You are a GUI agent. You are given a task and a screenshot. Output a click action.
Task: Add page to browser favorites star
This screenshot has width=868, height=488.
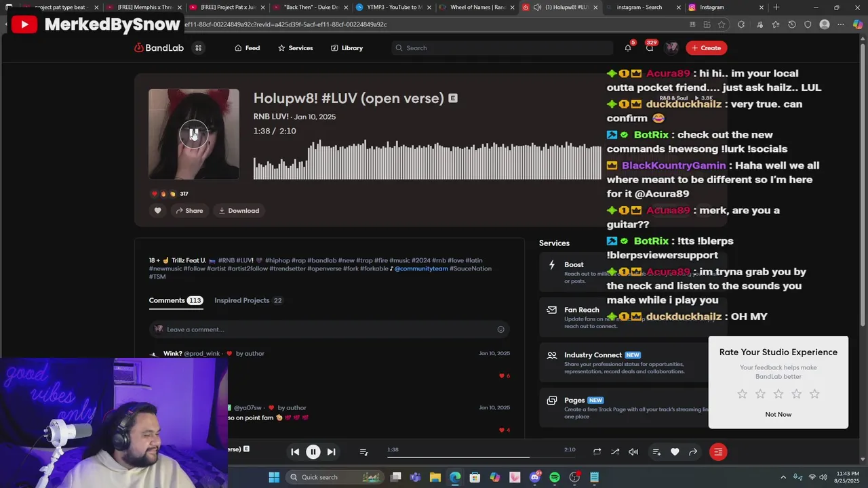(722, 24)
